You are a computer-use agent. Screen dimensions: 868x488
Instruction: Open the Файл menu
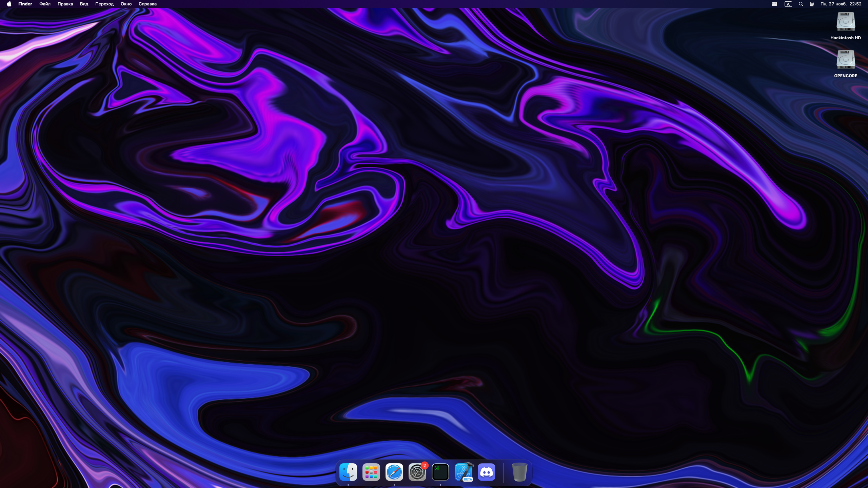[45, 4]
